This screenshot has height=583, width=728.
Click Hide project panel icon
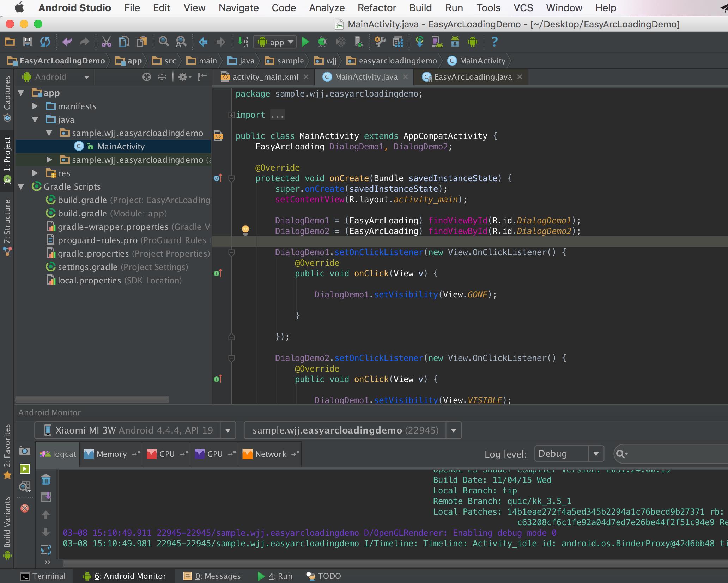click(202, 77)
